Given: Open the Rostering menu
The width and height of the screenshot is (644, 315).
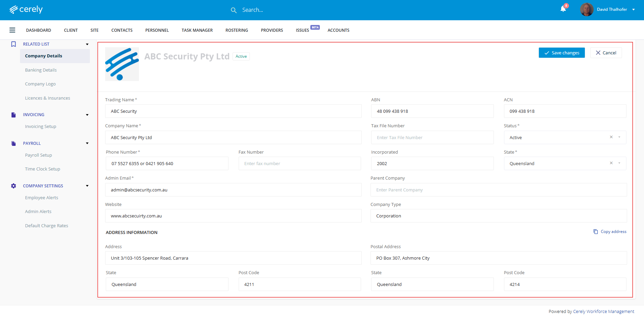Looking at the screenshot, I should tap(237, 30).
